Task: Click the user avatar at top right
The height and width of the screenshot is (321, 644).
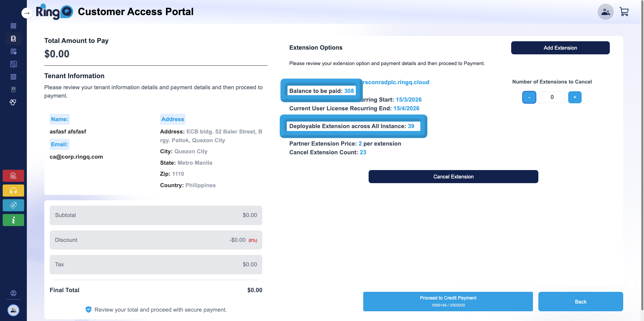Action: [605, 12]
